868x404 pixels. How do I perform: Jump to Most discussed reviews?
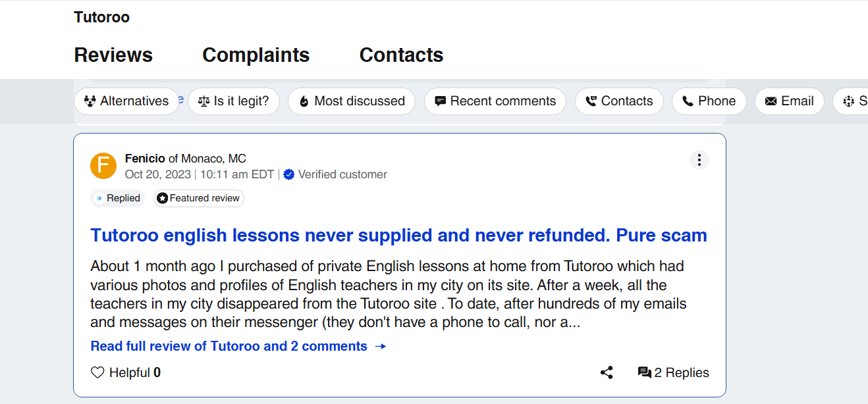click(x=351, y=101)
